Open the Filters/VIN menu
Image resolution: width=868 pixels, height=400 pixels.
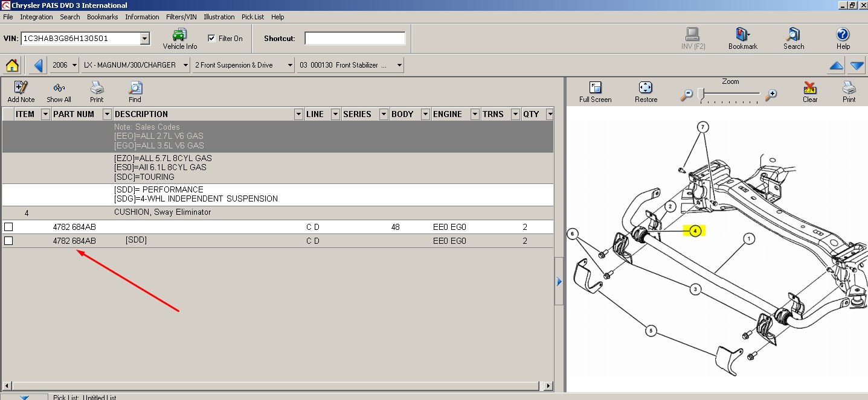(x=181, y=17)
